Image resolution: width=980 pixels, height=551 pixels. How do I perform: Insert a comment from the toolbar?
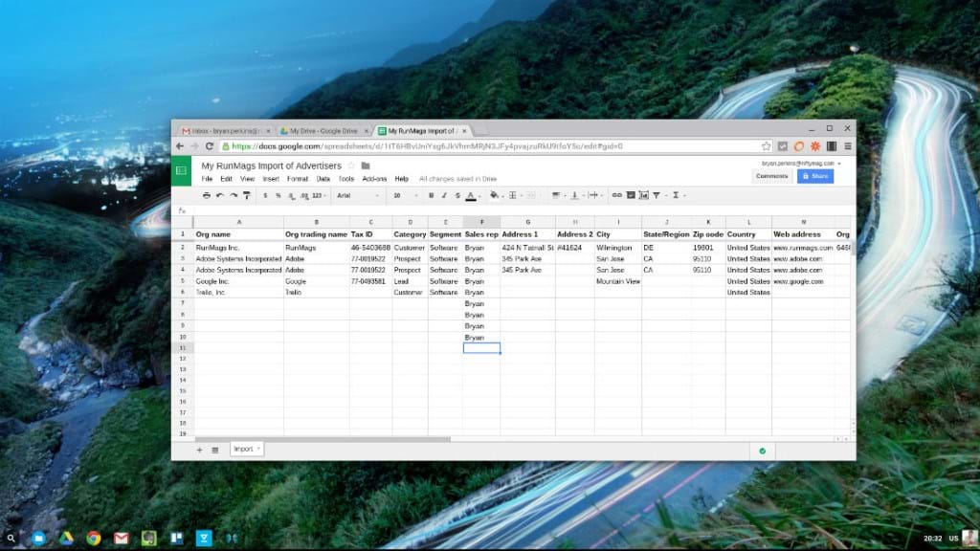click(631, 195)
